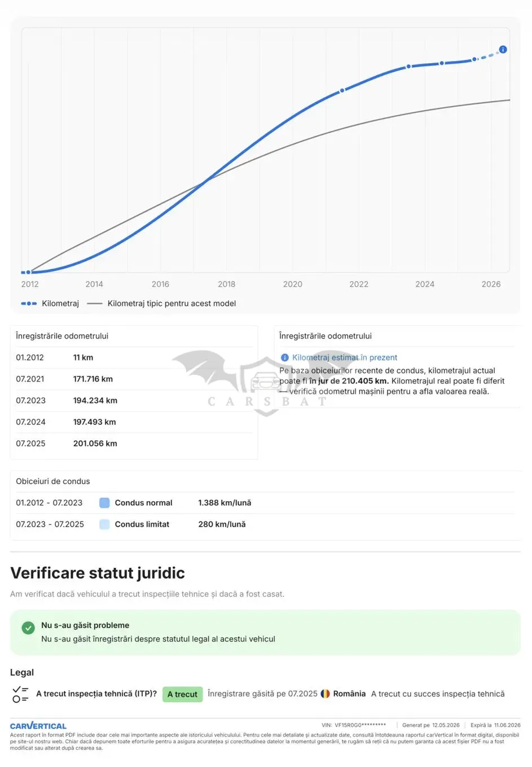532x767 pixels.
Task: Click the Condus limitat light blue swatch
Action: [x=104, y=524]
